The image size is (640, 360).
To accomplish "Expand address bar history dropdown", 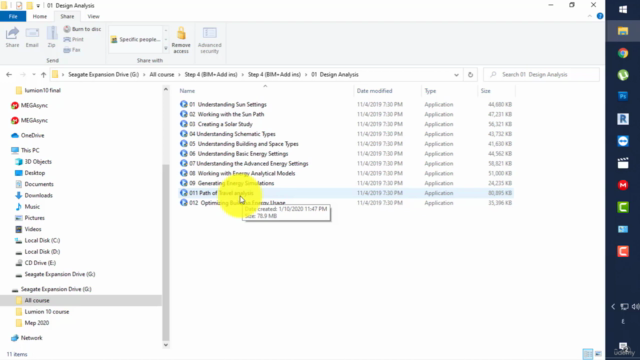I will coord(456,75).
